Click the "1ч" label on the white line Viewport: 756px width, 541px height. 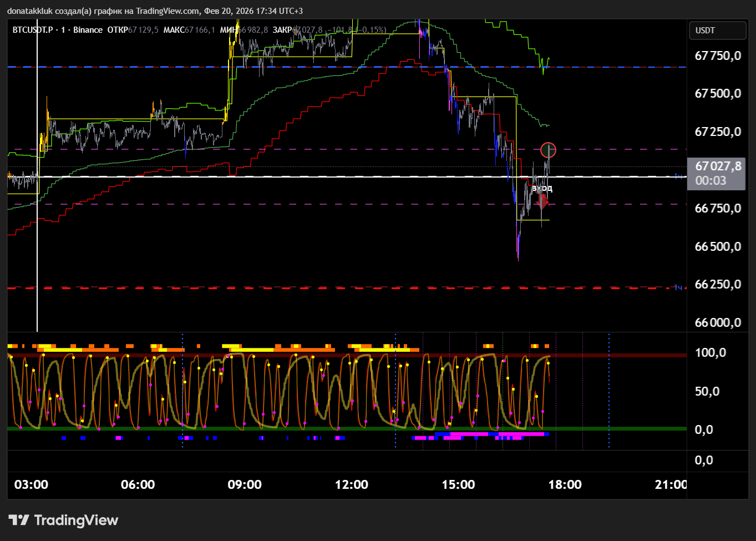click(678, 176)
